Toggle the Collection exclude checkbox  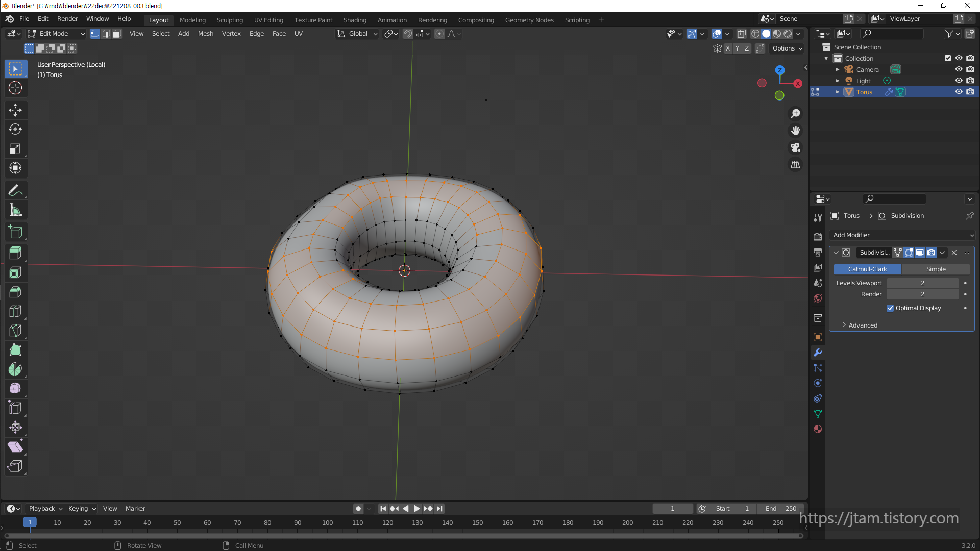point(948,58)
